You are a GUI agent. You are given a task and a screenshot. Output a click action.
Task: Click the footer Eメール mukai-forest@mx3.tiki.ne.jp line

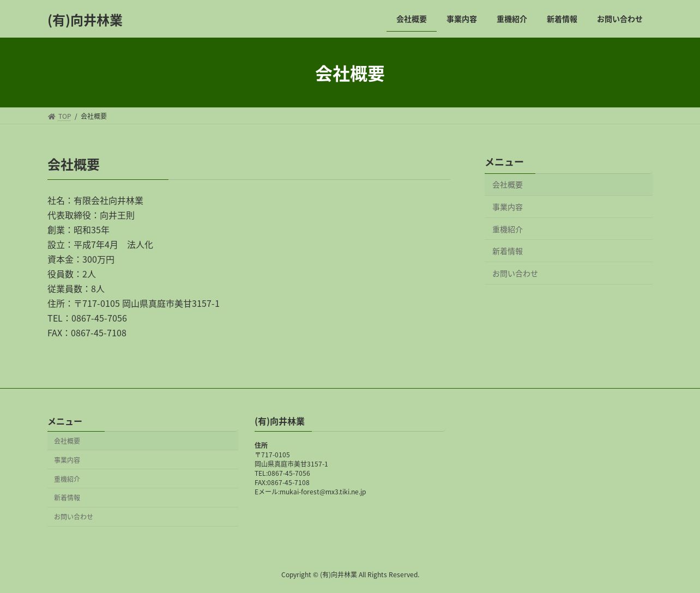[310, 492]
